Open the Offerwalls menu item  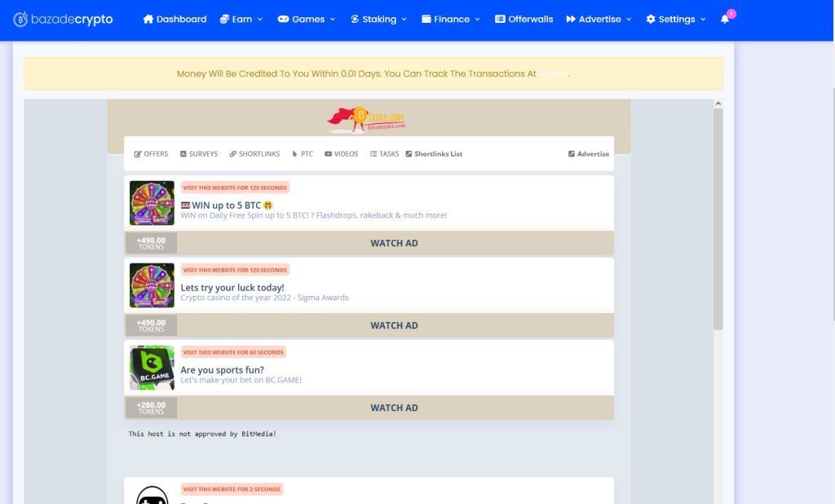pos(524,20)
